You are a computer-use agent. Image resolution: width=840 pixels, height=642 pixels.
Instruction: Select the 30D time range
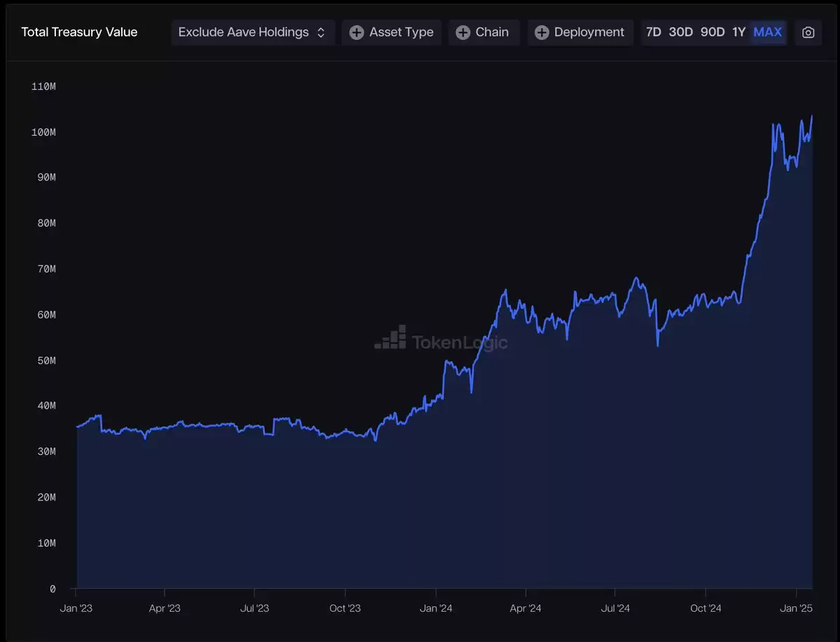pos(680,32)
